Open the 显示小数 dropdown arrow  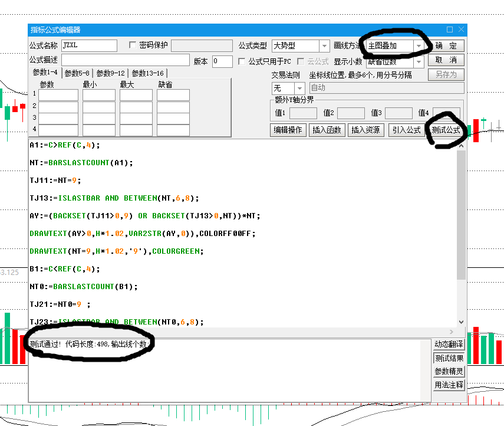pos(419,62)
